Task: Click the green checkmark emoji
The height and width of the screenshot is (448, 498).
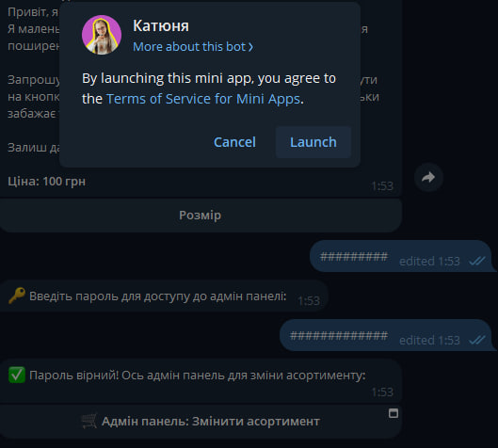Action: coord(17,375)
